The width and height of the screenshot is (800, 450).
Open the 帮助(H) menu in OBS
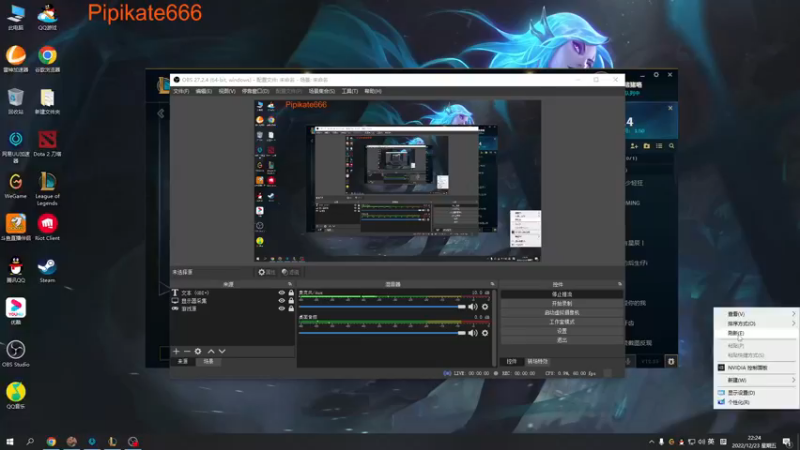373,91
